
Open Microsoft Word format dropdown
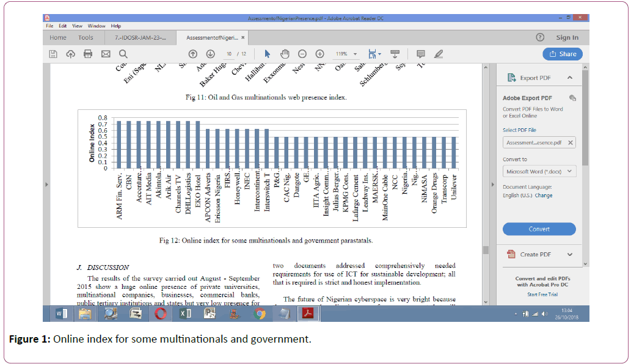[x=539, y=172]
